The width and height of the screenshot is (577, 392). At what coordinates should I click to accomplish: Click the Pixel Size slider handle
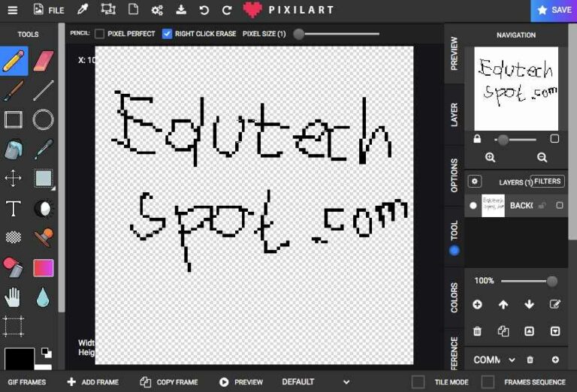tap(299, 35)
